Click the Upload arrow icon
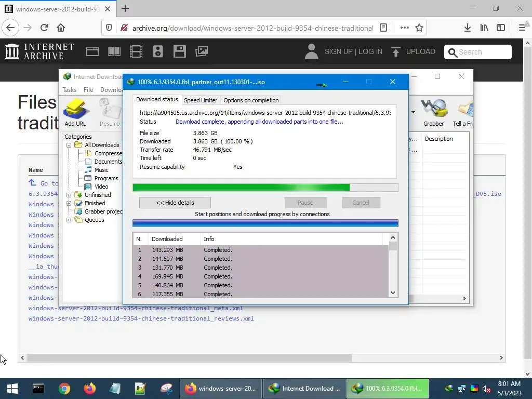Screen dimensions: 532x399 click(395, 51)
